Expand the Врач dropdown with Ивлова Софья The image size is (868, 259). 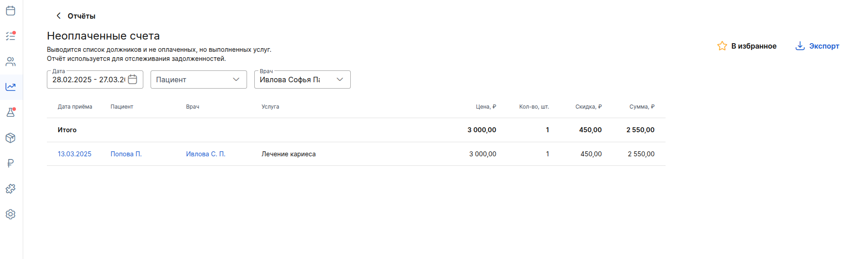pyautogui.click(x=303, y=80)
